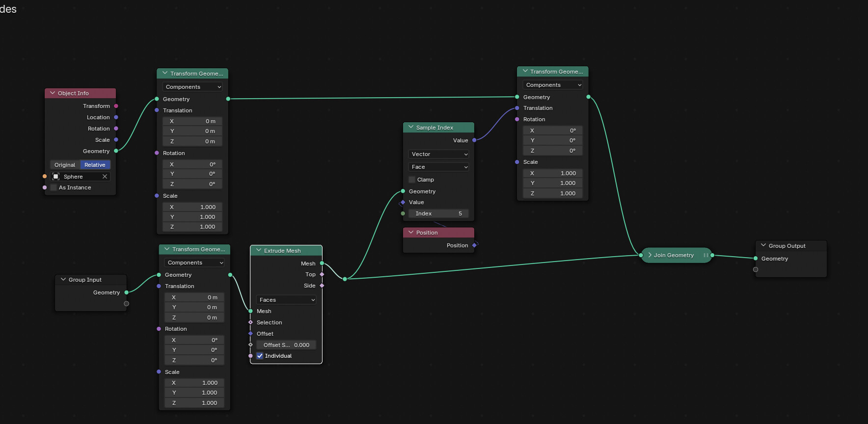Viewport: 868px width, 424px height.
Task: Click the Mesh output socket on Extrude Mesh
Action: tap(322, 264)
